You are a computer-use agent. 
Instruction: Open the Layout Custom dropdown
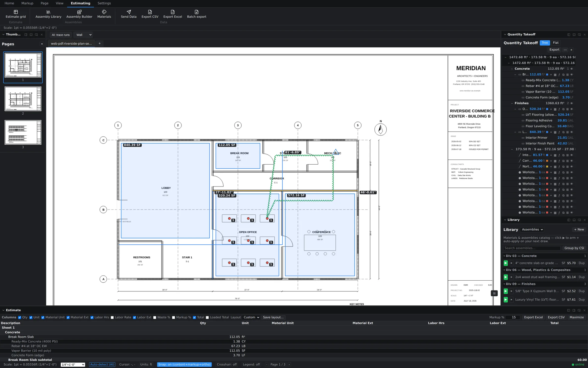click(x=251, y=317)
